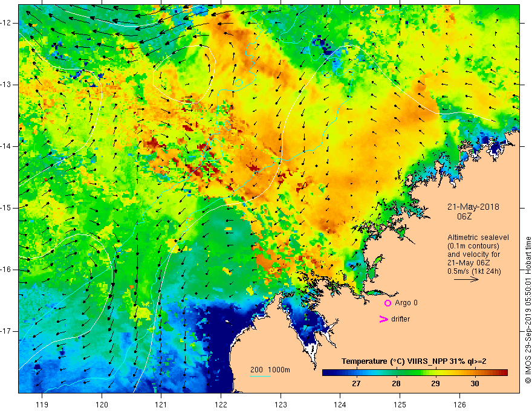532x411 pixels.
Task: Click the '0.5m/s (1kt 24h)' scale text
Action: tap(474, 271)
